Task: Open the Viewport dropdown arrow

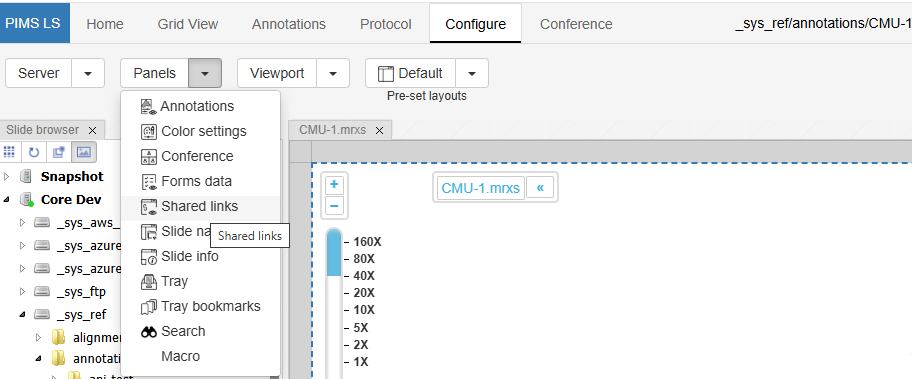Action: click(333, 73)
